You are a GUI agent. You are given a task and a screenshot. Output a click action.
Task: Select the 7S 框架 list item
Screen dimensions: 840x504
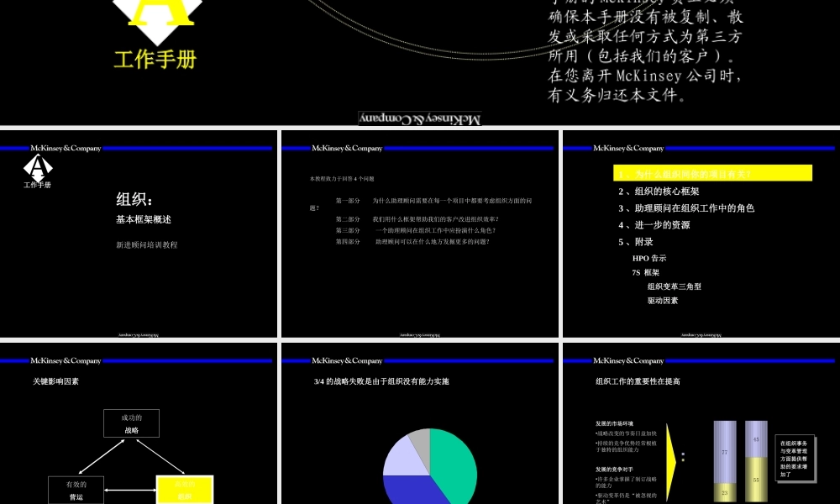pyautogui.click(x=645, y=273)
